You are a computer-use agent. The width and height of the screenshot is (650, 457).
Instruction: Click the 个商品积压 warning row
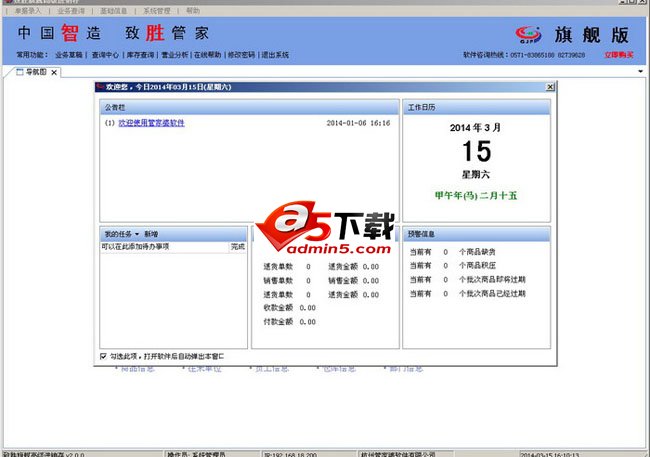click(x=477, y=265)
